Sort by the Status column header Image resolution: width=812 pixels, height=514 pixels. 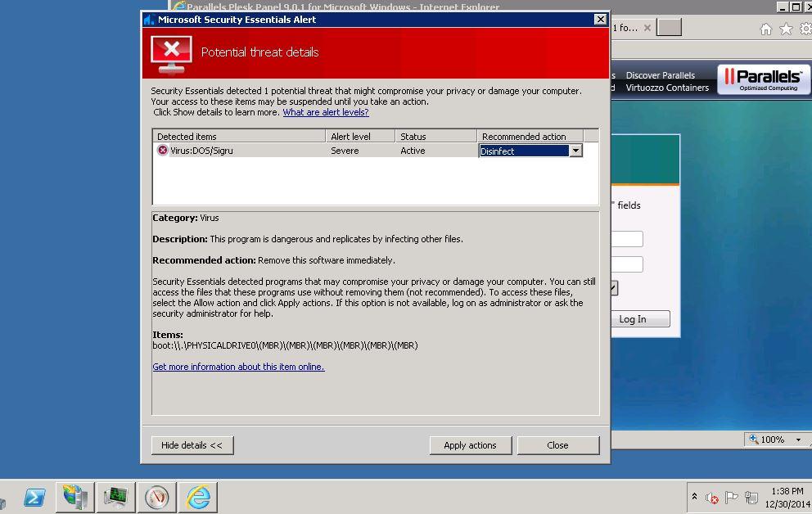click(436, 136)
